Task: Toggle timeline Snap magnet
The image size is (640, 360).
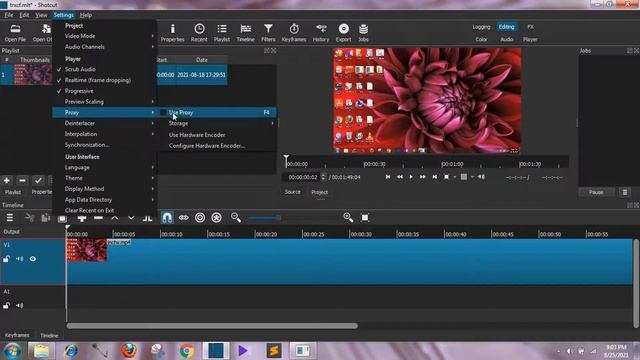Action: coord(167,218)
